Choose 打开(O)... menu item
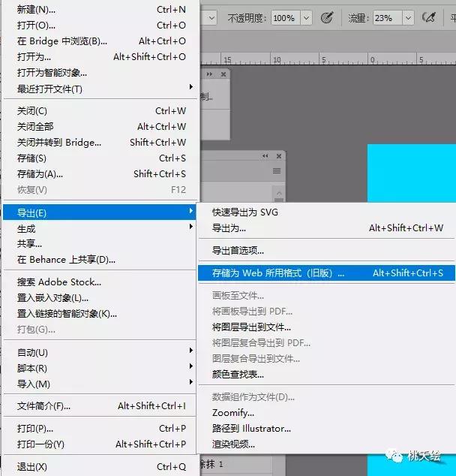Viewport: 456px width, 476px height. [101, 26]
